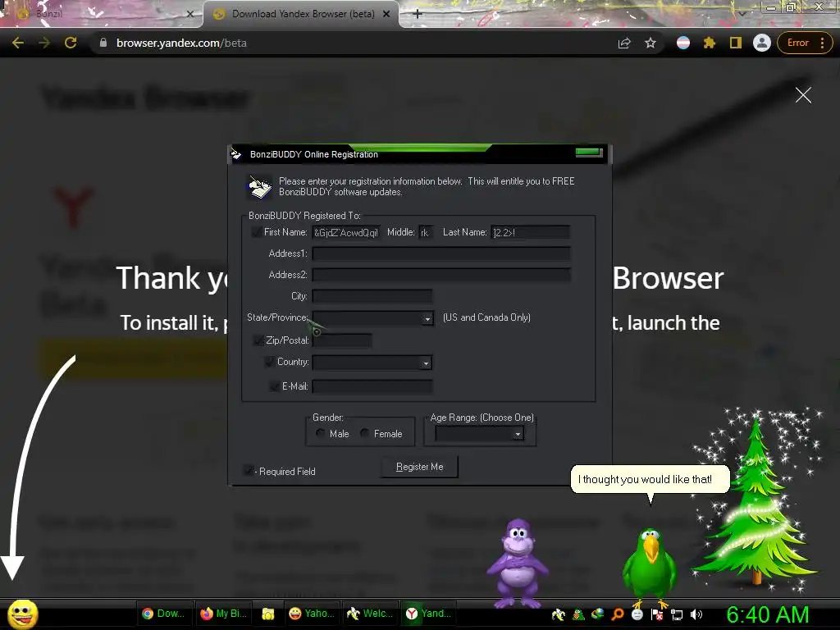This screenshot has width=840, height=630.
Task: Open the extensions puzzle icon
Action: click(710, 43)
